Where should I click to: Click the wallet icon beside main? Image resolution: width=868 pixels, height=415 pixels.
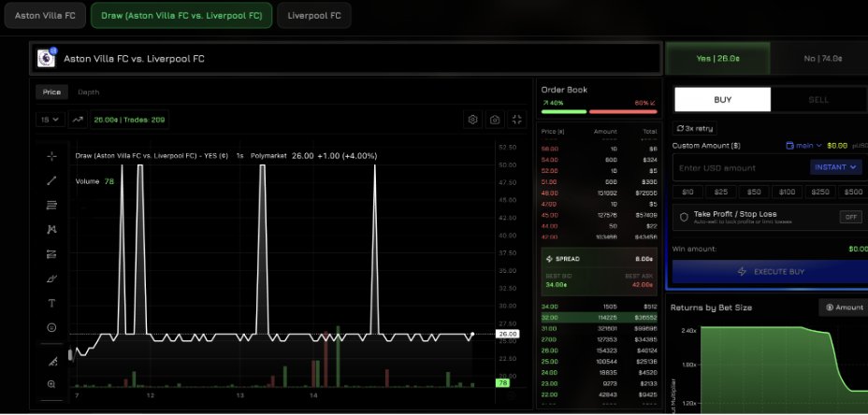coord(790,146)
